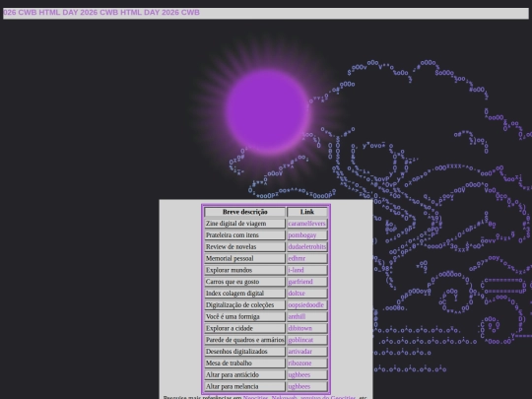
Task: Click the Altar para antiácido cell
Action: [x=244, y=374]
